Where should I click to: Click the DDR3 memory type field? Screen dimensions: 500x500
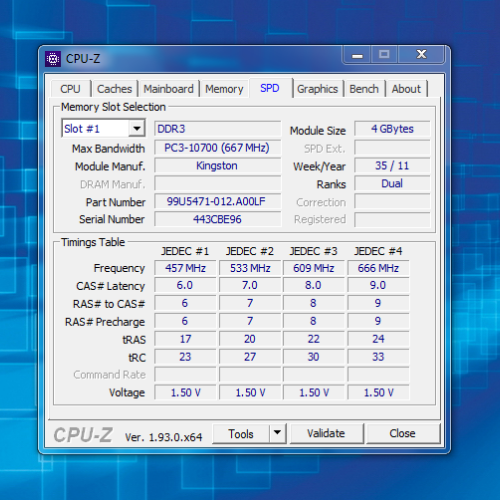pyautogui.click(x=217, y=129)
